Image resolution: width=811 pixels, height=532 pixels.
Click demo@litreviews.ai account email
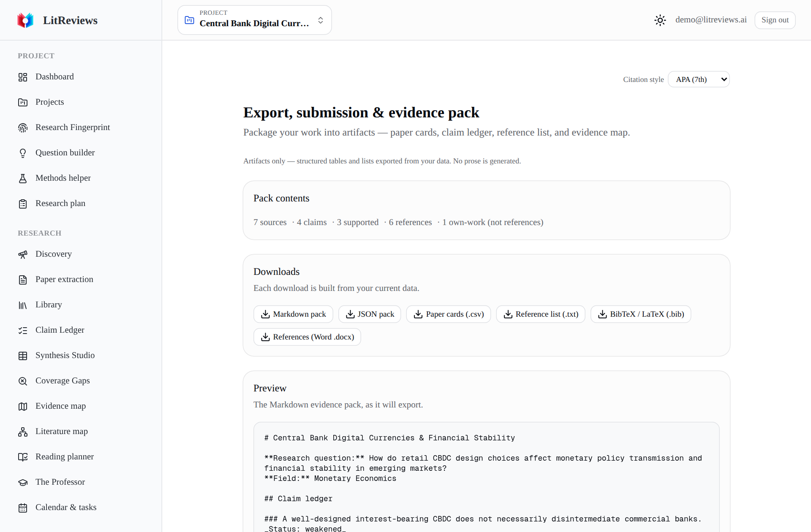pyautogui.click(x=711, y=20)
